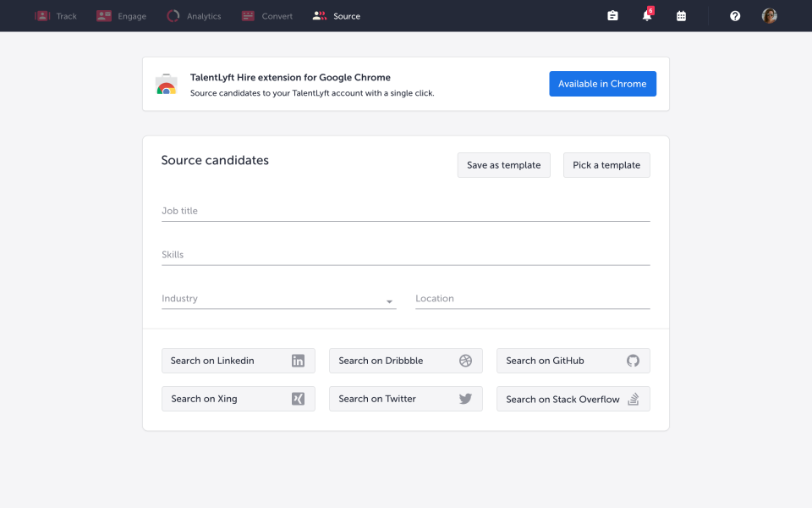Open the Convert menu item
This screenshot has height=508, width=812.
[x=266, y=15]
